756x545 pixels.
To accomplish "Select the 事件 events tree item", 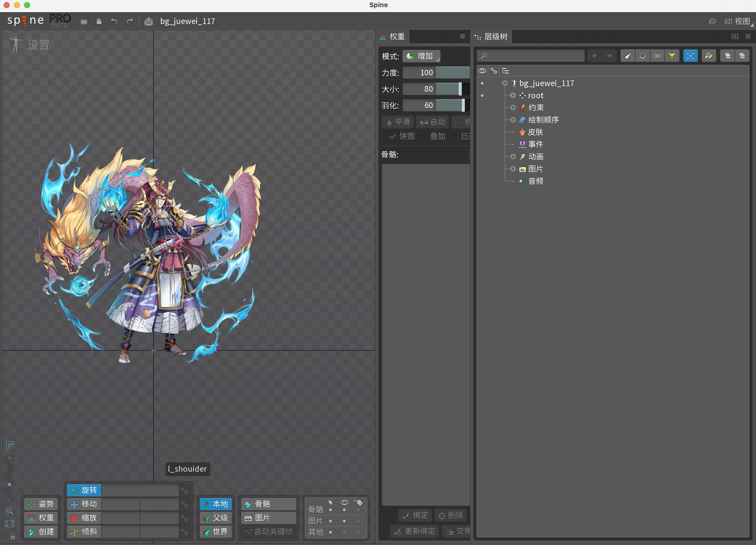I will coord(535,144).
